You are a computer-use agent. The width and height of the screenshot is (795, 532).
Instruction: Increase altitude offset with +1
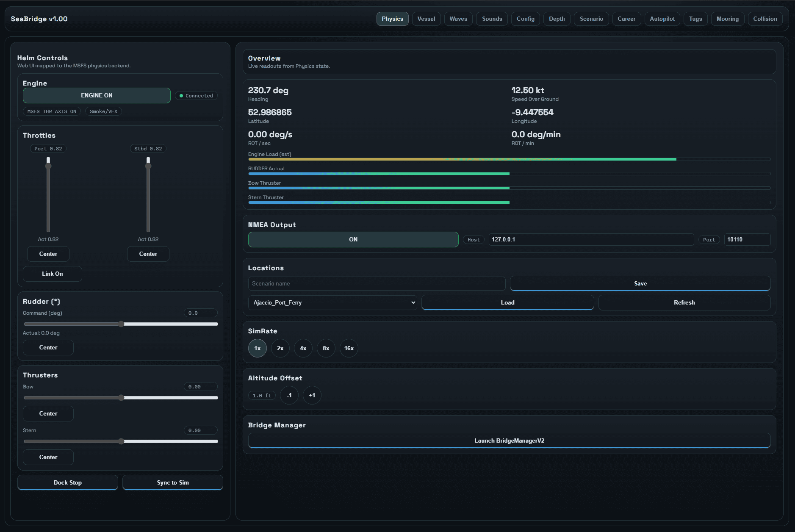click(x=312, y=396)
